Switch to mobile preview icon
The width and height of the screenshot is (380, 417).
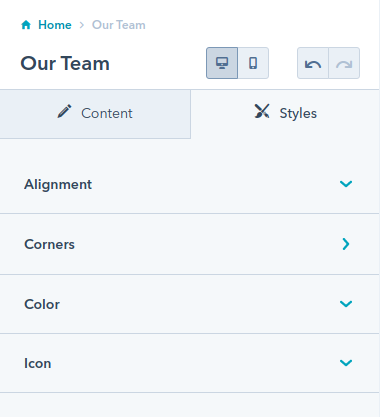(253, 63)
